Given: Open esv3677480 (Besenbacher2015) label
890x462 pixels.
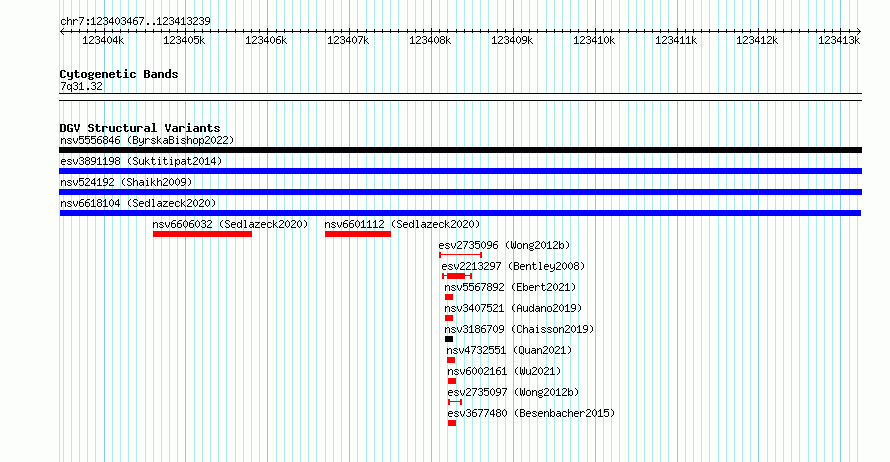Looking at the screenshot, I should (531, 413).
